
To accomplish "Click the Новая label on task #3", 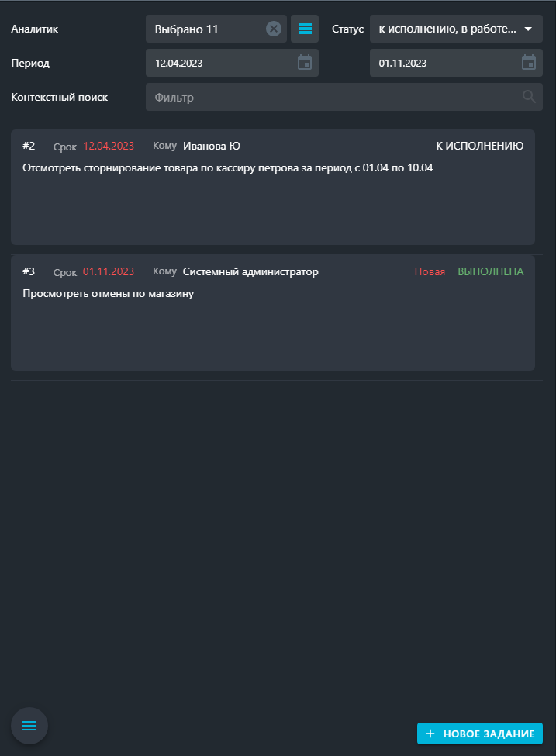I will tap(430, 271).
